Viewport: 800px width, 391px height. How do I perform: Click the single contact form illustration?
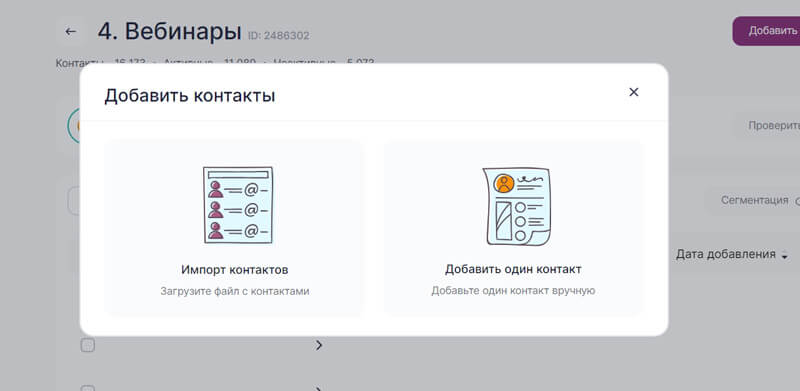click(517, 206)
